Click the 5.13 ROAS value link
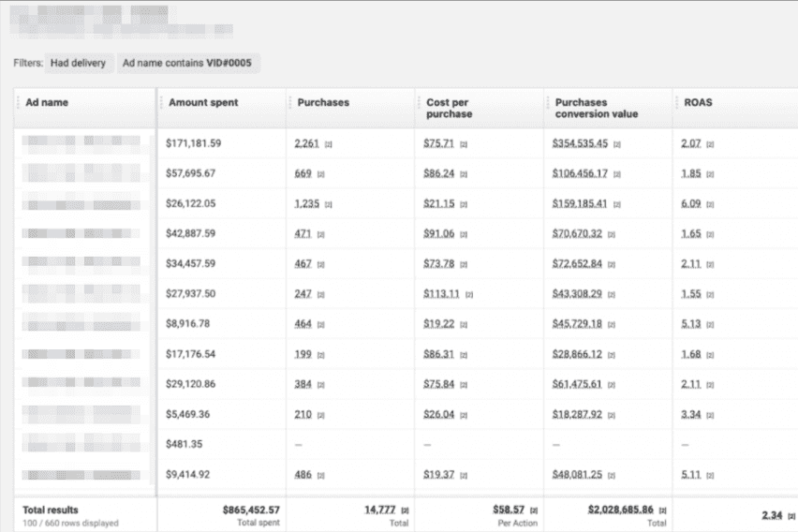The height and width of the screenshot is (532, 798). point(691,324)
